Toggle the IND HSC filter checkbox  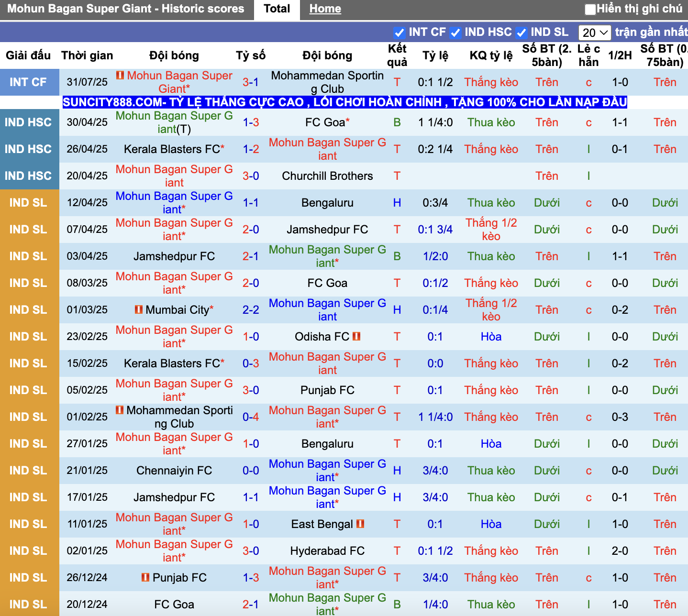coord(455,33)
